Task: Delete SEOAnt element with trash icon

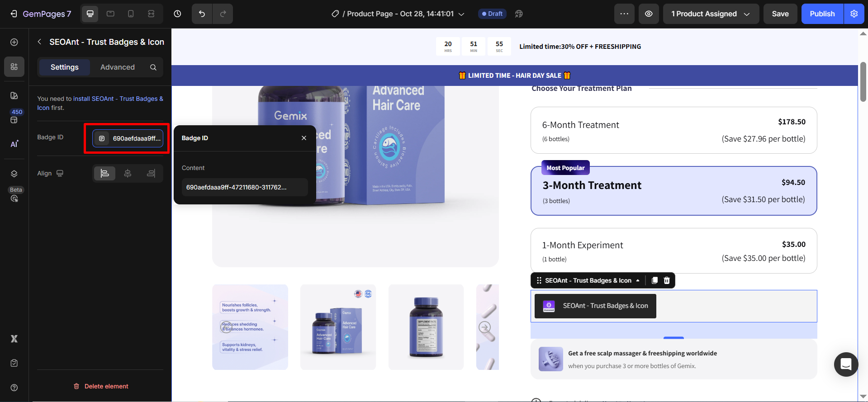Action: tap(667, 280)
